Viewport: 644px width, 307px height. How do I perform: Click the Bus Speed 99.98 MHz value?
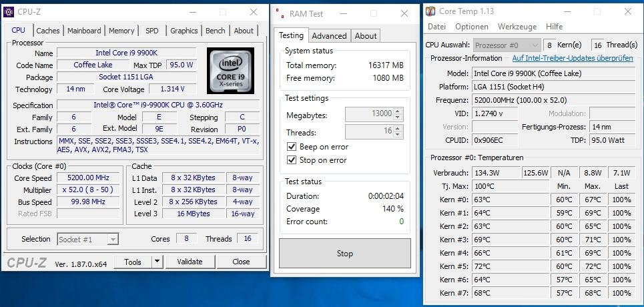point(88,202)
